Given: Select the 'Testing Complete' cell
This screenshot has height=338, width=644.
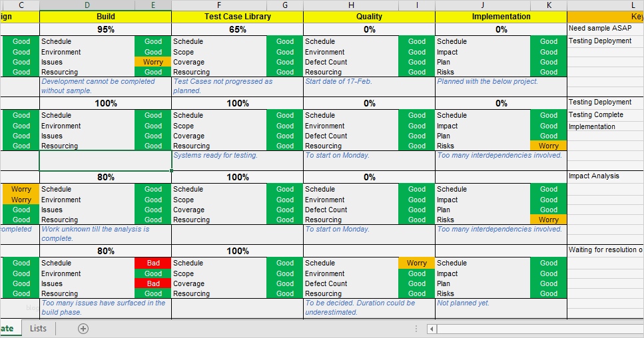Looking at the screenshot, I should pyautogui.click(x=605, y=115).
